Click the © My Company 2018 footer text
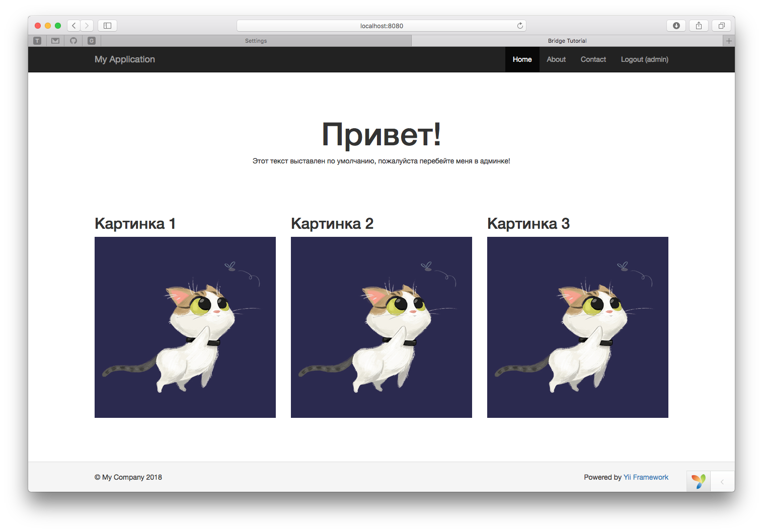763x532 pixels. [x=128, y=477]
